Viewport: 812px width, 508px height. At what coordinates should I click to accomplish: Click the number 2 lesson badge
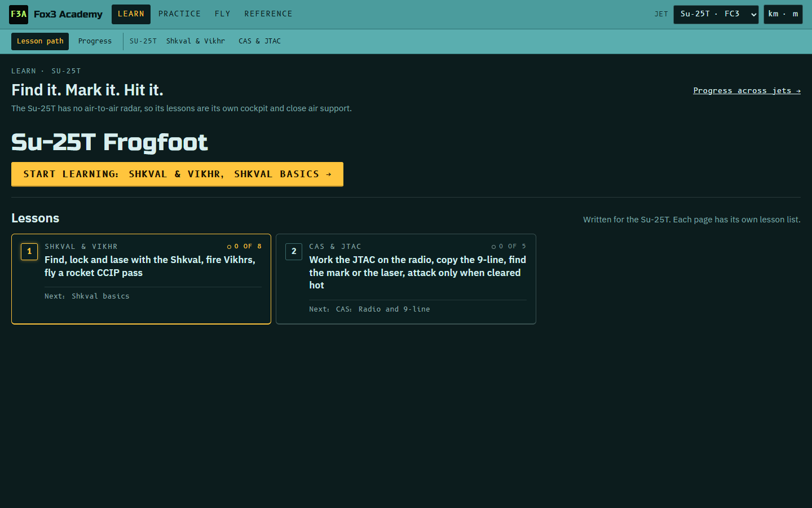pos(294,252)
